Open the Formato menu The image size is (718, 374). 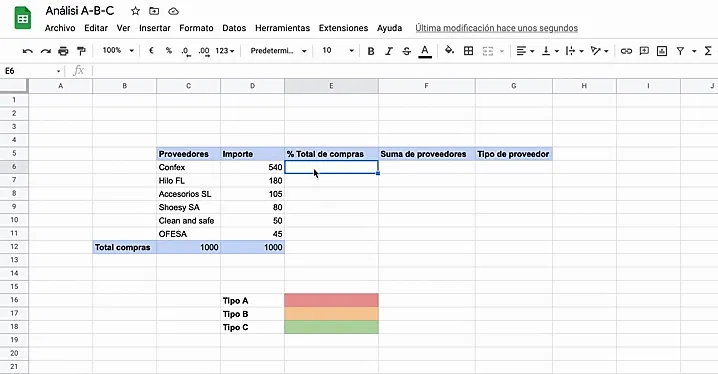coord(196,28)
